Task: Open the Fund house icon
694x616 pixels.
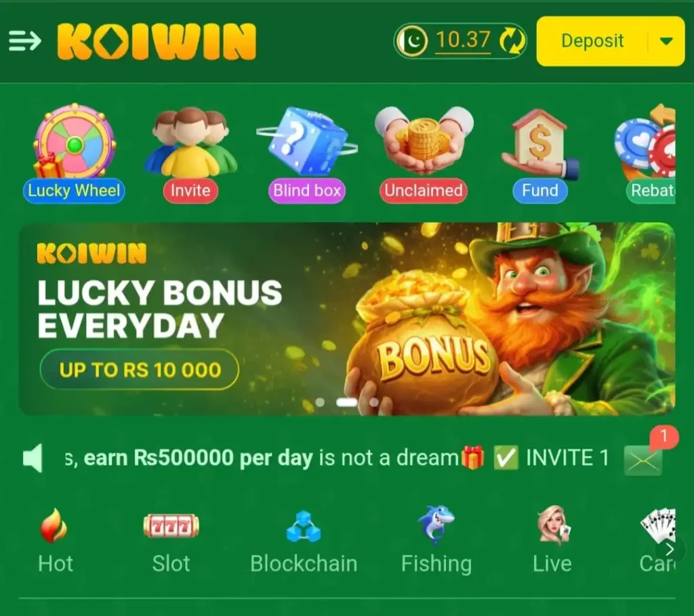Action: coord(540,154)
